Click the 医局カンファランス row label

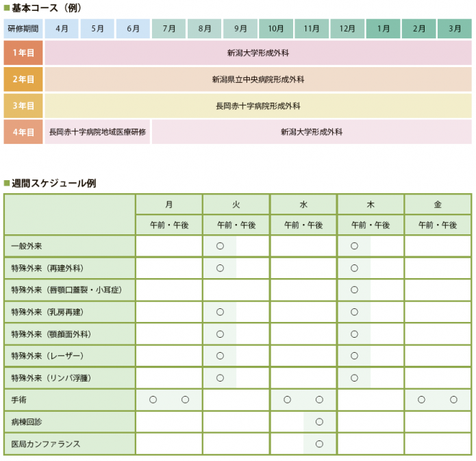point(70,444)
